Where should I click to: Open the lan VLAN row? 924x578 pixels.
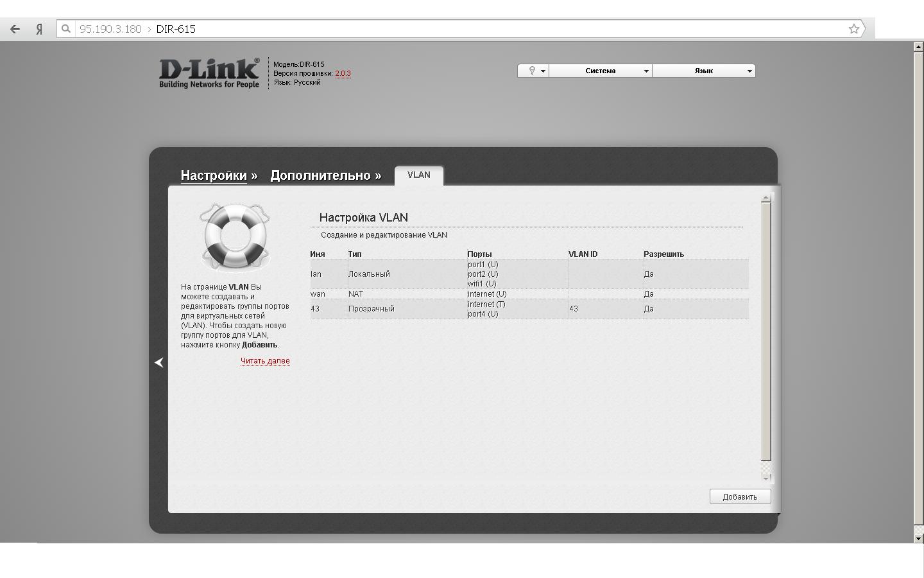tap(529, 274)
